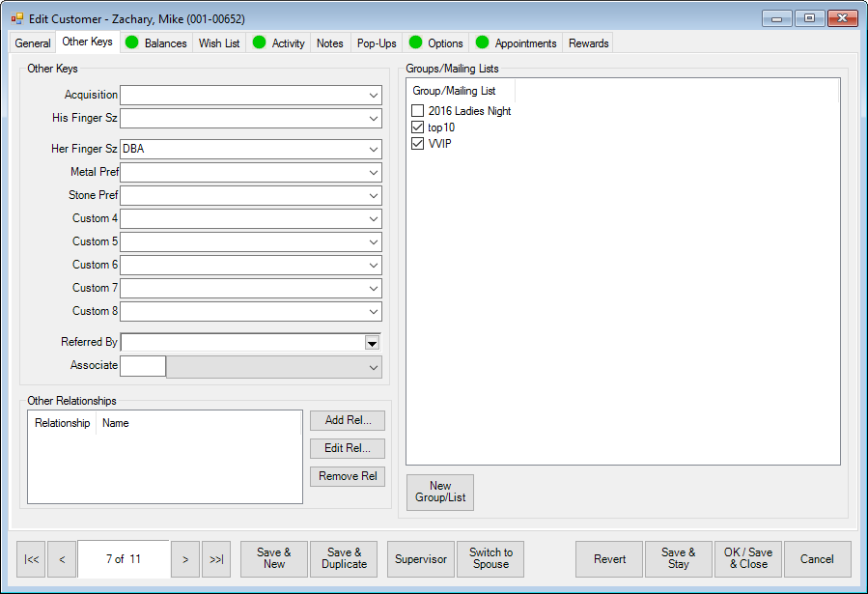Click the Add Rel... button
Screen dimensions: 868x594
348,421
